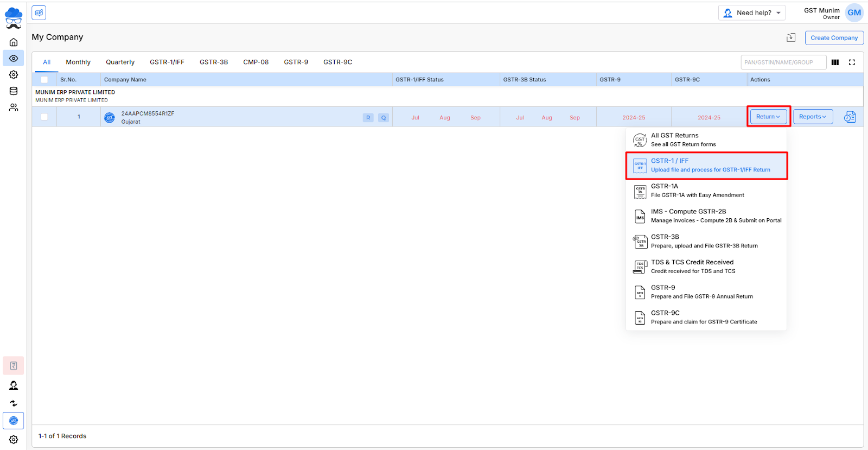Expand the Return dropdown button
The width and height of the screenshot is (868, 450).
coord(768,117)
